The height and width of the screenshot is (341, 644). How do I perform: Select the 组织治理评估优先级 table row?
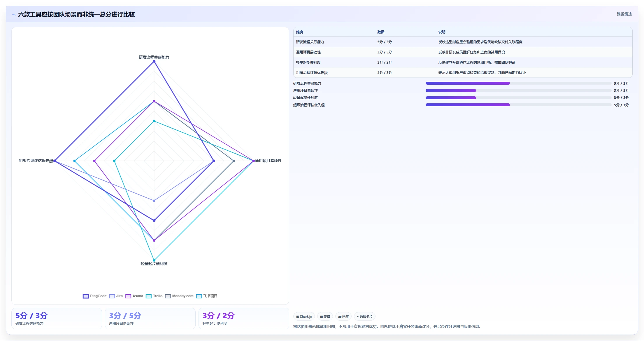[x=463, y=73]
